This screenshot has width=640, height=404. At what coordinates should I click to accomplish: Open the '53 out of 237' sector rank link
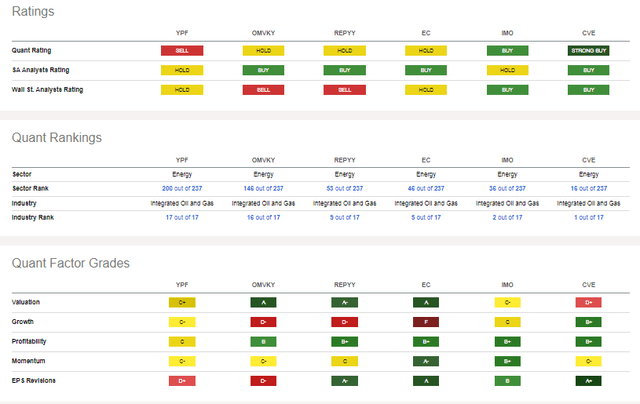coord(344,189)
